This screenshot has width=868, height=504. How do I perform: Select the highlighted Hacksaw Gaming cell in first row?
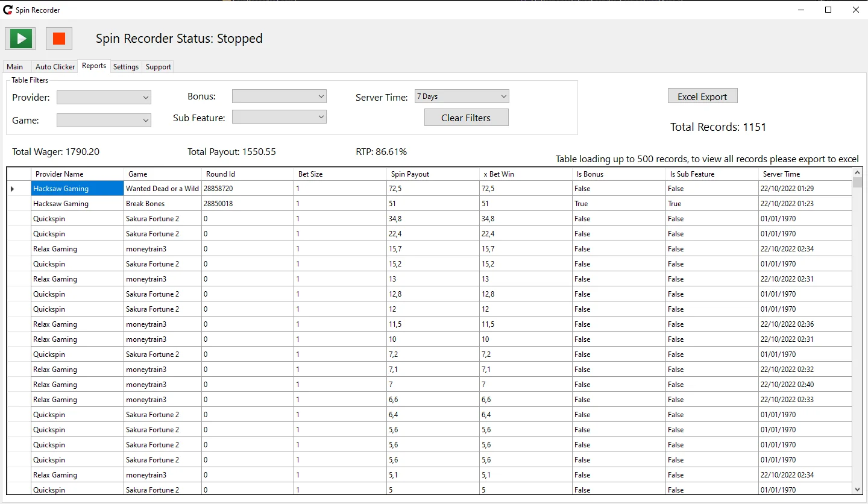[x=77, y=189]
